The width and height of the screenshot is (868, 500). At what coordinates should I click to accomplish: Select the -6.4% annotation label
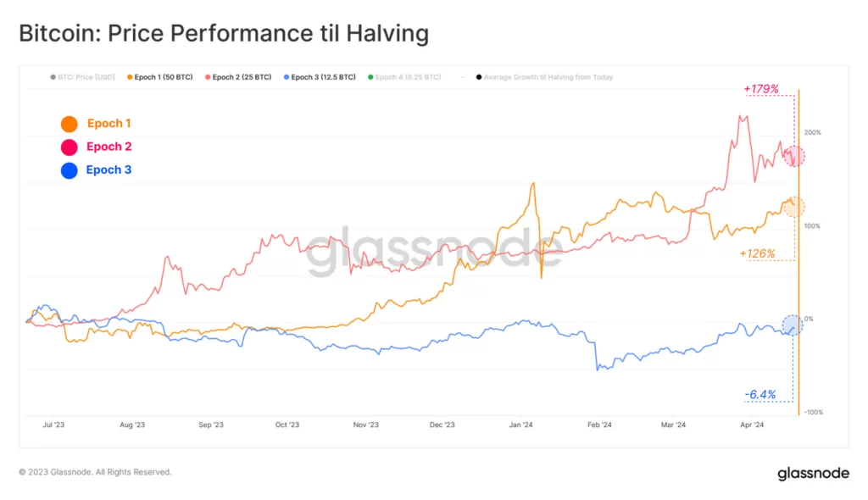point(760,394)
